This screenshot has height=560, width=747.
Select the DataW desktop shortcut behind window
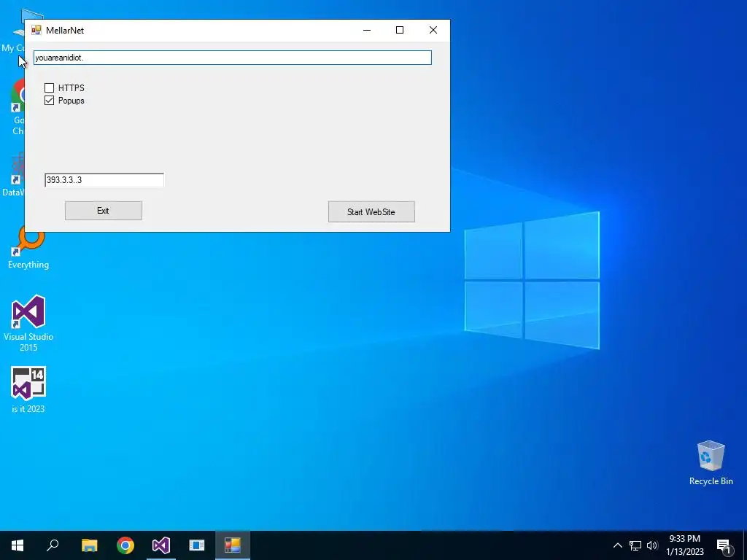coord(13,174)
